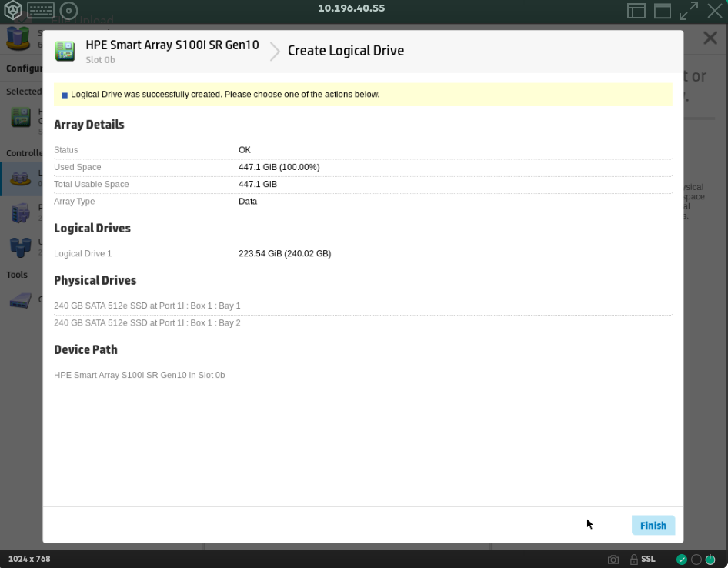Click the Create Logical Drive title
Viewport: 728px width, 568px height.
point(346,51)
